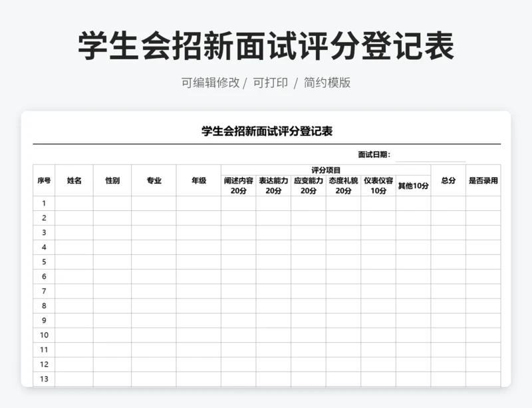Screen dimensions: 532x408
Task: Select the 其他10分 header
Action: 413,186
